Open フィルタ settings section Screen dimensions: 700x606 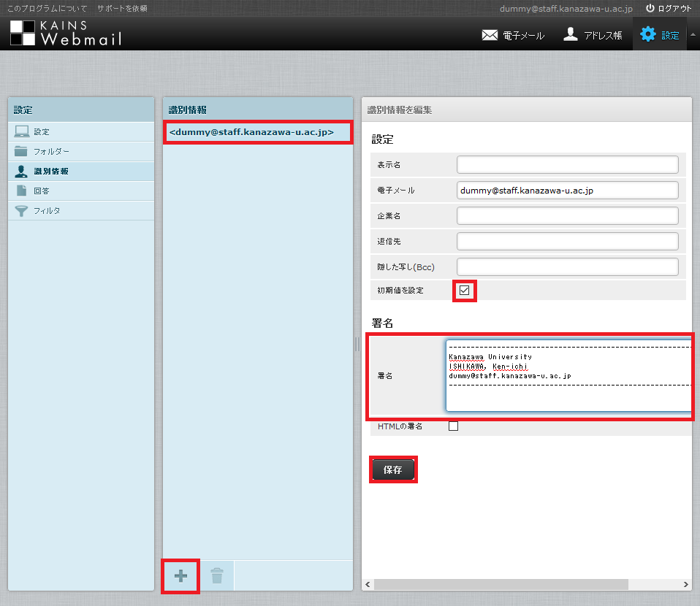(x=47, y=210)
